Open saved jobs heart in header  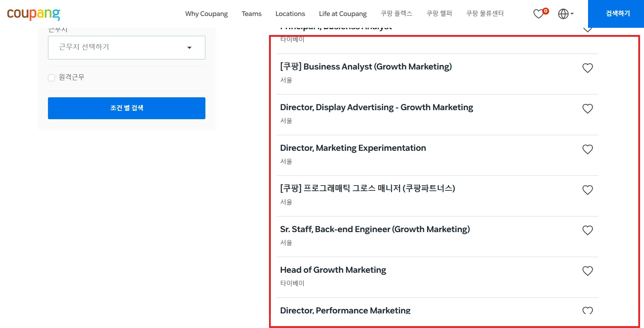(x=540, y=14)
